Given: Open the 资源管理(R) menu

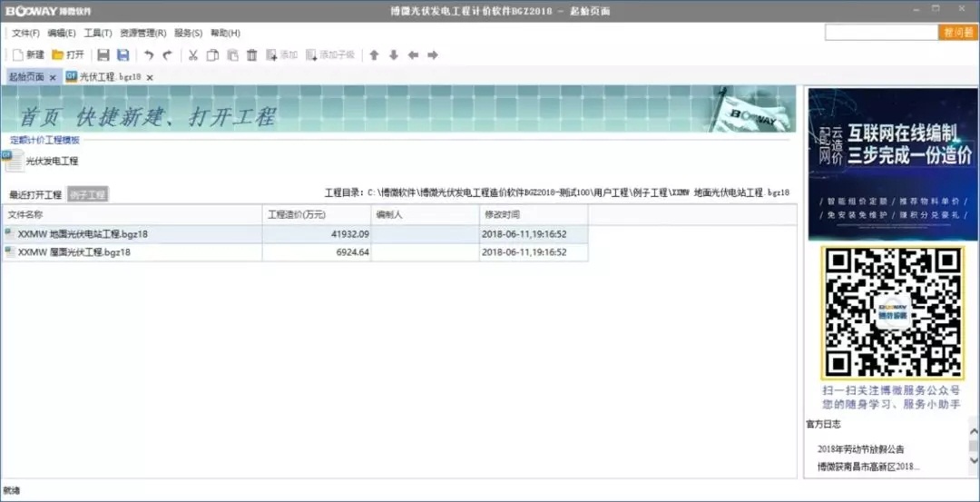Looking at the screenshot, I should pyautogui.click(x=143, y=33).
